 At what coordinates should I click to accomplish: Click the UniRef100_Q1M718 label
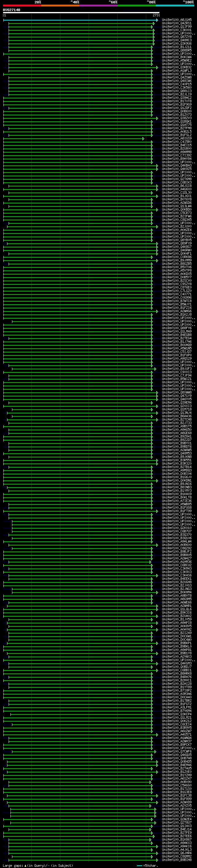click(x=177, y=410)
